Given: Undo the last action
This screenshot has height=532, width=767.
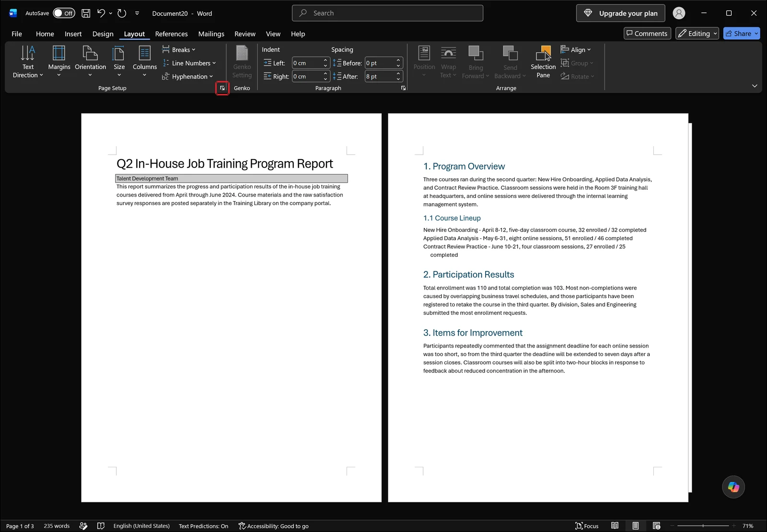Looking at the screenshot, I should (x=101, y=13).
